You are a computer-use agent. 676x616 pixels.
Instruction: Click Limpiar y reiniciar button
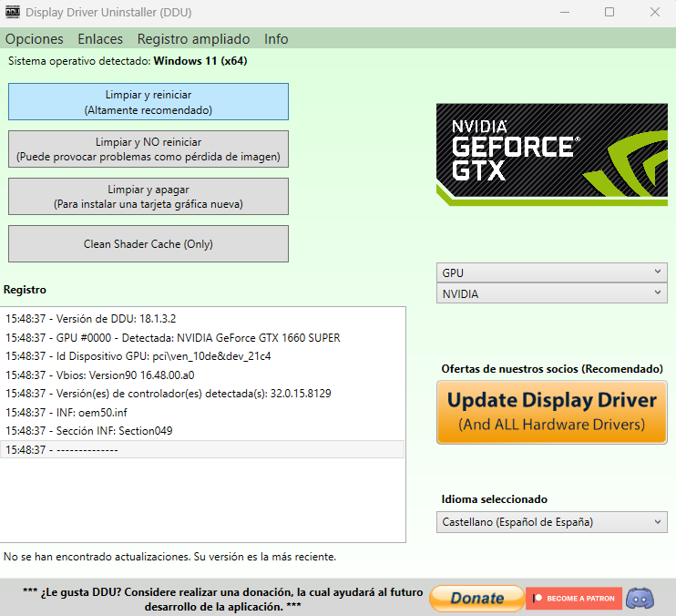click(x=149, y=102)
